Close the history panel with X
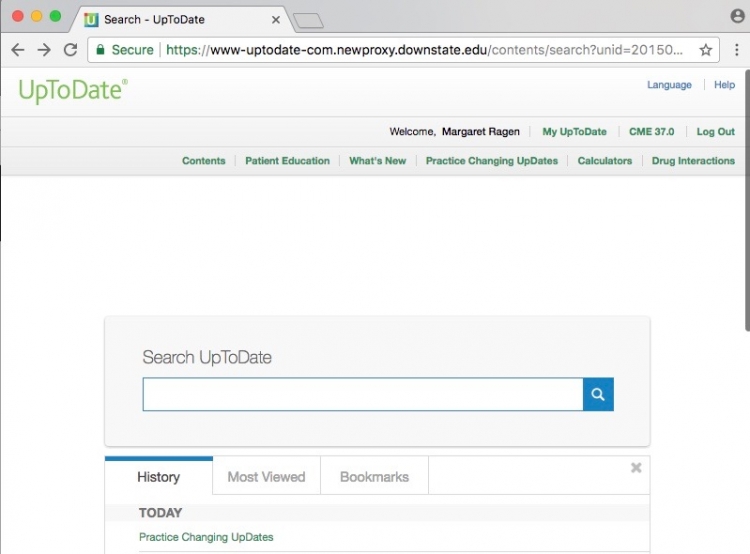The width and height of the screenshot is (750, 554). coord(636,468)
